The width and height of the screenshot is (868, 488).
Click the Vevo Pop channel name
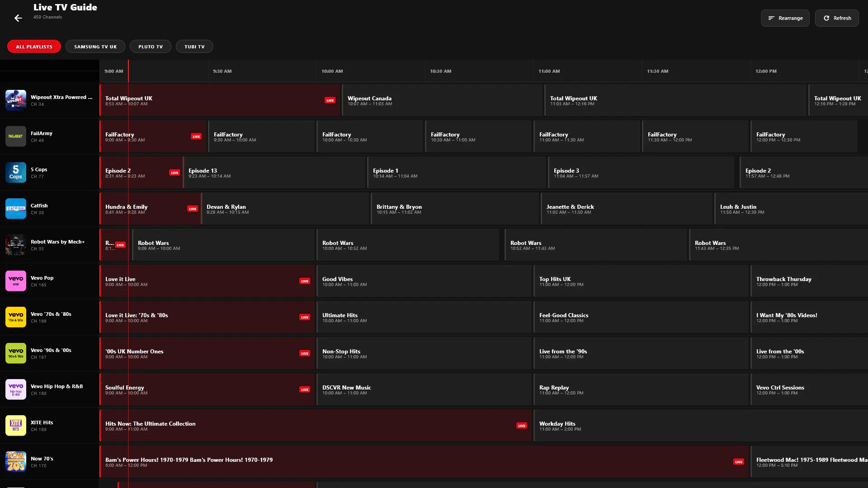(x=42, y=278)
